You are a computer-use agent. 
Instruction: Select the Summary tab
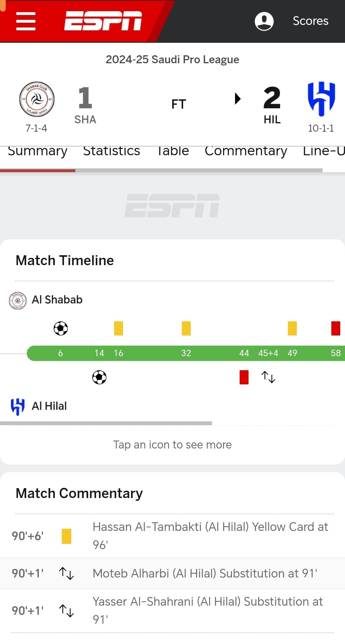38,151
